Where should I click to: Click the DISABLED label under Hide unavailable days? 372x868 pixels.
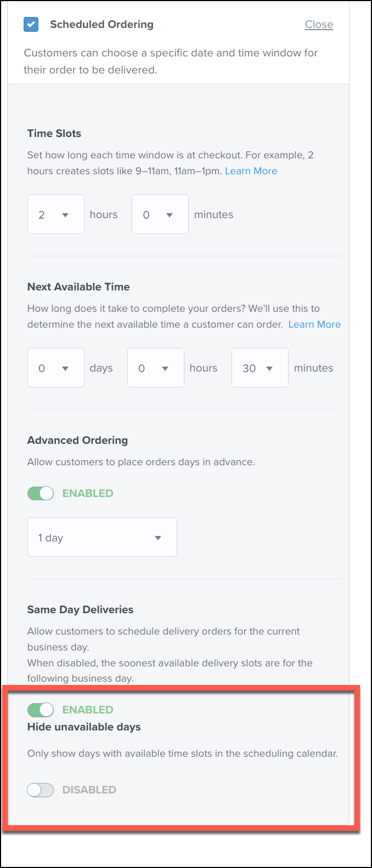[89, 790]
